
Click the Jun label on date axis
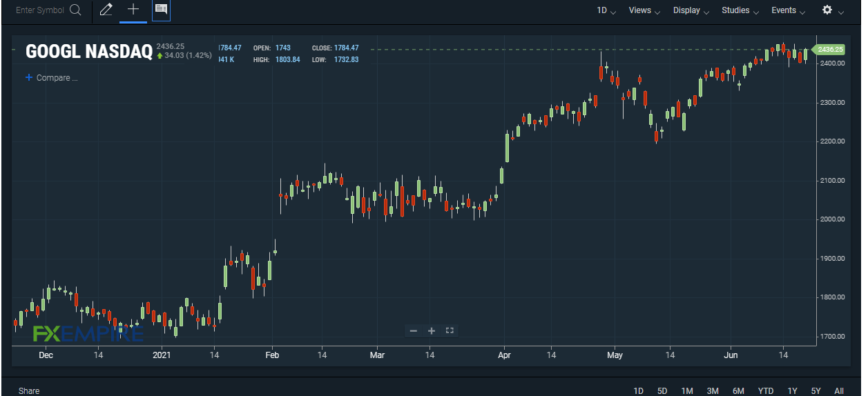coord(731,355)
